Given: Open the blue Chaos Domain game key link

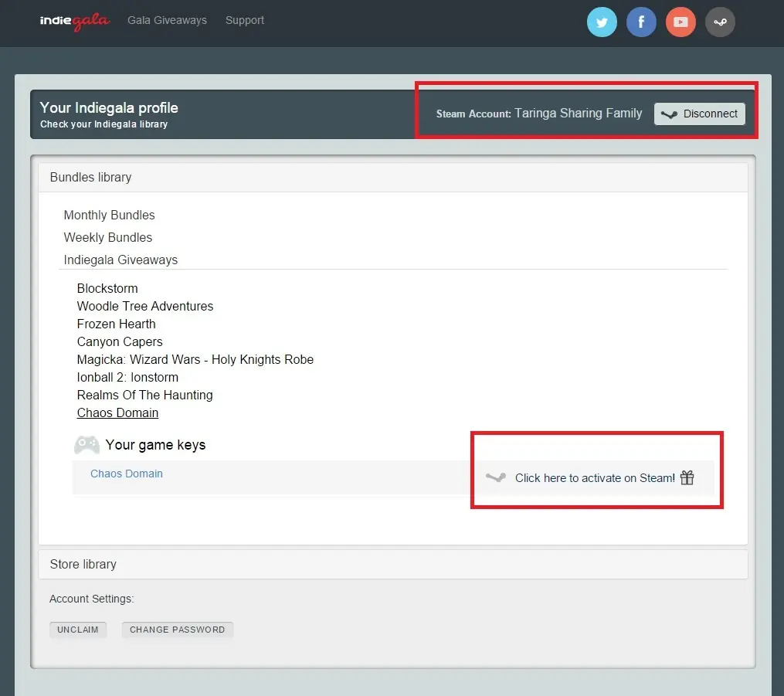Looking at the screenshot, I should (127, 474).
